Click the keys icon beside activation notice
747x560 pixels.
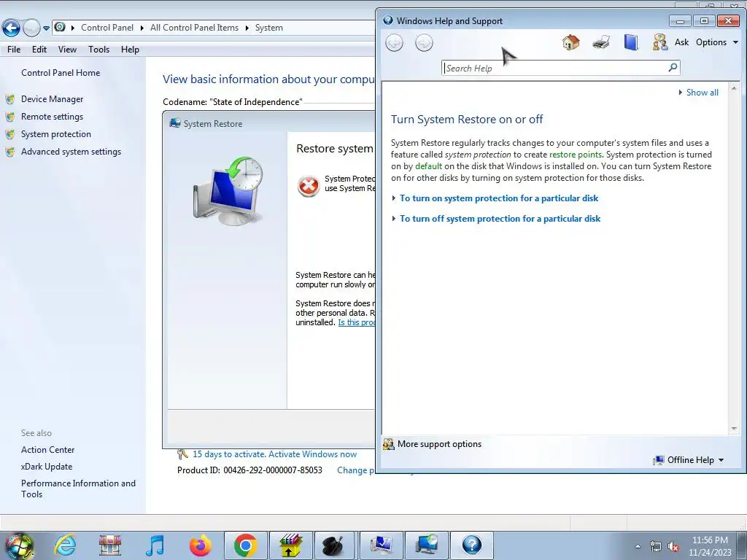click(x=182, y=455)
